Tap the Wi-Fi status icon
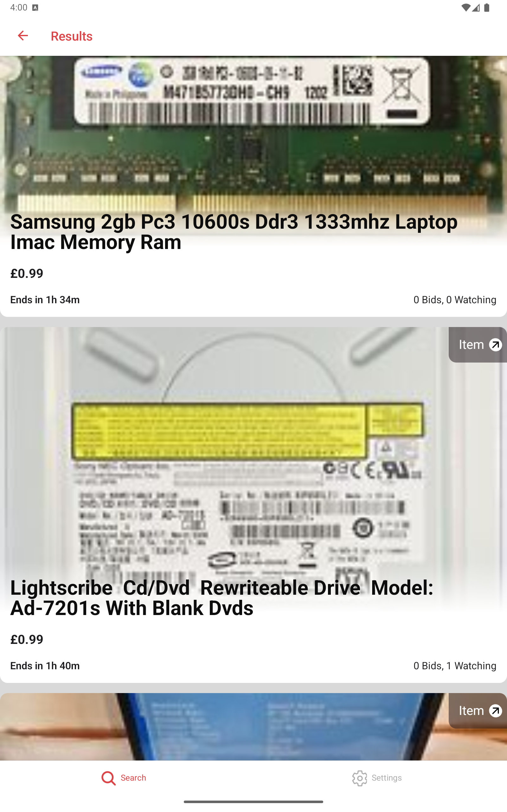This screenshot has height=812, width=507. click(465, 8)
